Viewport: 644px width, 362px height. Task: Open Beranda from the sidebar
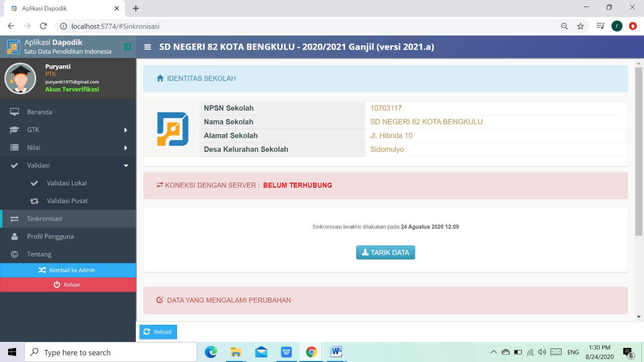pos(68,112)
